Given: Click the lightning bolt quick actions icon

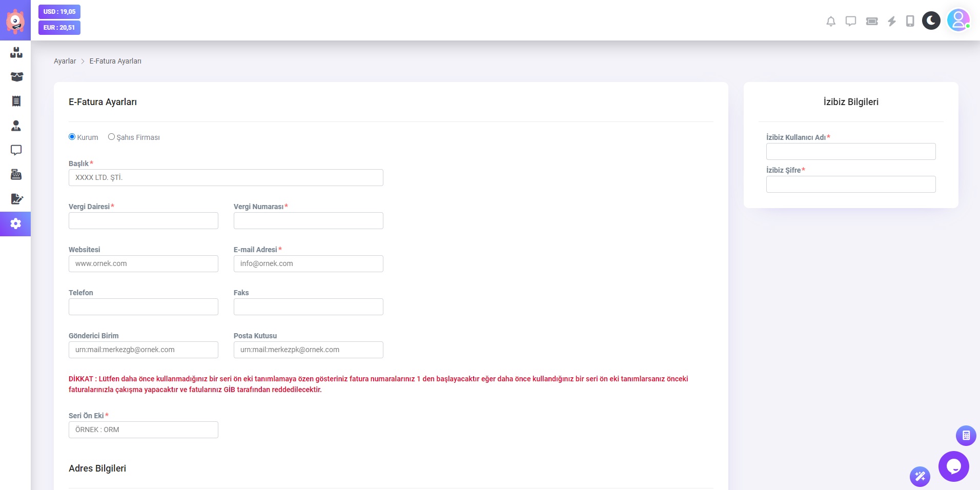Looking at the screenshot, I should pyautogui.click(x=892, y=21).
